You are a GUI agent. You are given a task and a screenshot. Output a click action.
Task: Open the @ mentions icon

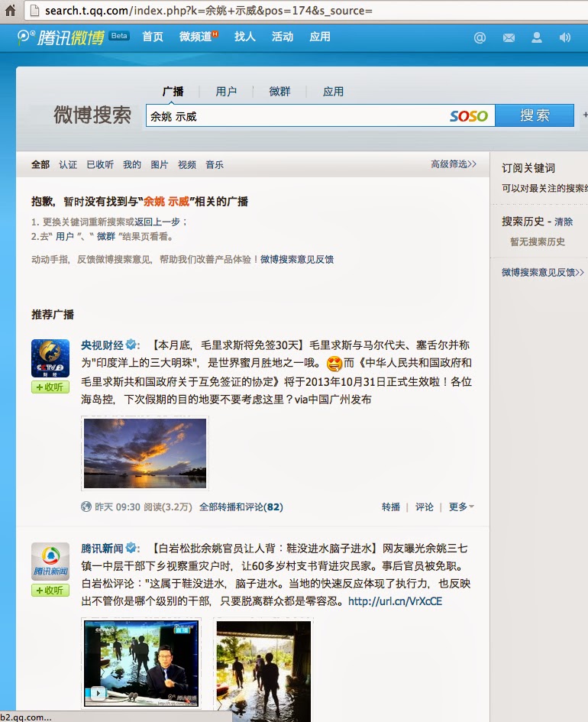tap(480, 37)
